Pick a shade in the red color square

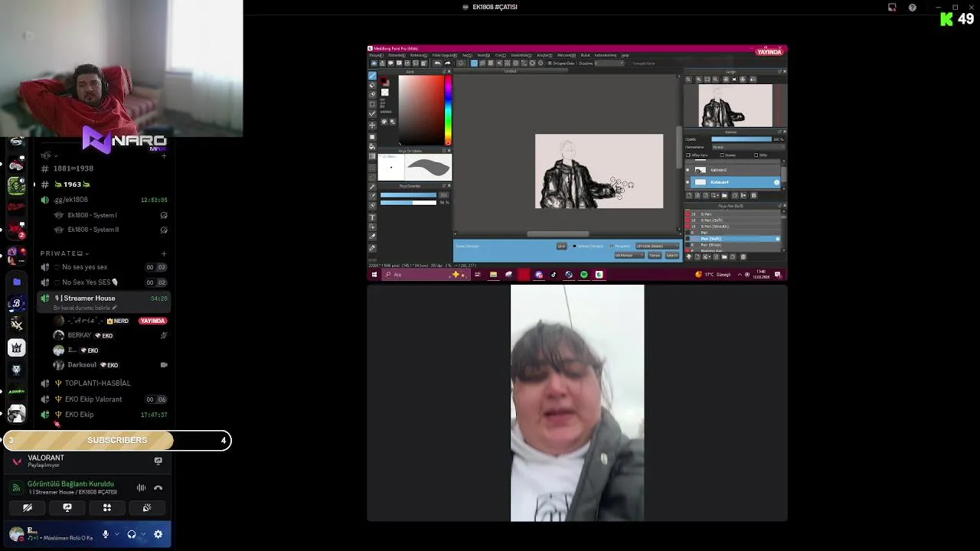421,109
